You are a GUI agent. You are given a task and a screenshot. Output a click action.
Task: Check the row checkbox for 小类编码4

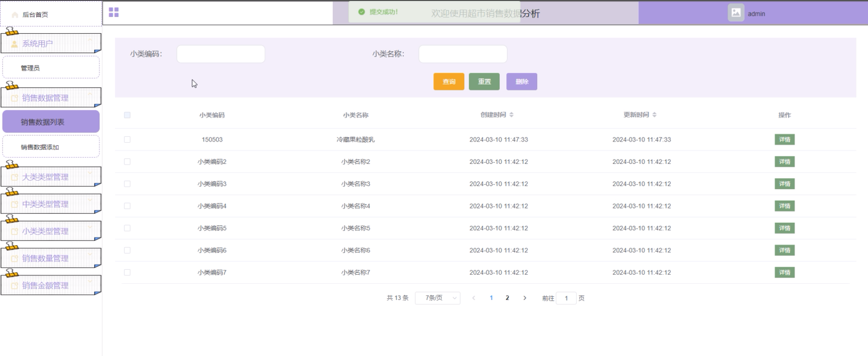pos(127,206)
